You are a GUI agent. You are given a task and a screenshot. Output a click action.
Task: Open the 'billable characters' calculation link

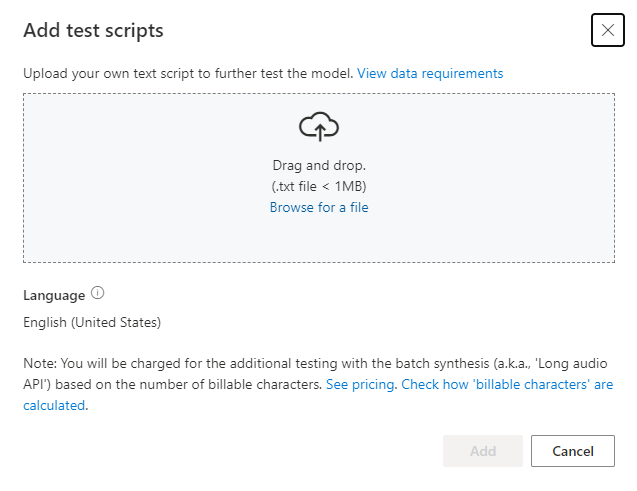pyautogui.click(x=507, y=384)
